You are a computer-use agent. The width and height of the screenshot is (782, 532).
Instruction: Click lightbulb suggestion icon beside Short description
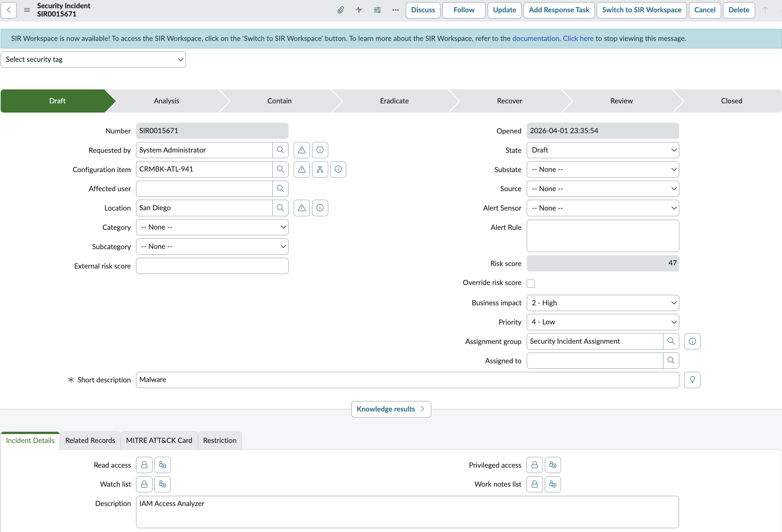click(x=693, y=380)
